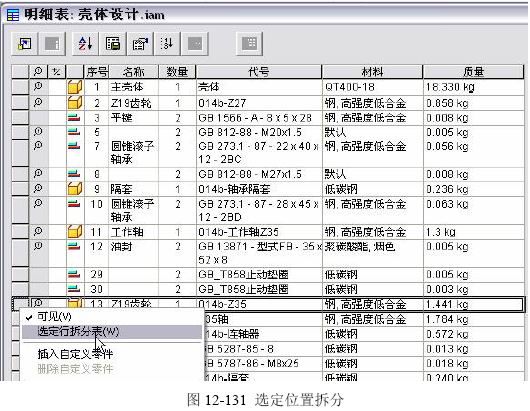Click the renumber items toolbar icon
530x411 pixels.
(167, 44)
